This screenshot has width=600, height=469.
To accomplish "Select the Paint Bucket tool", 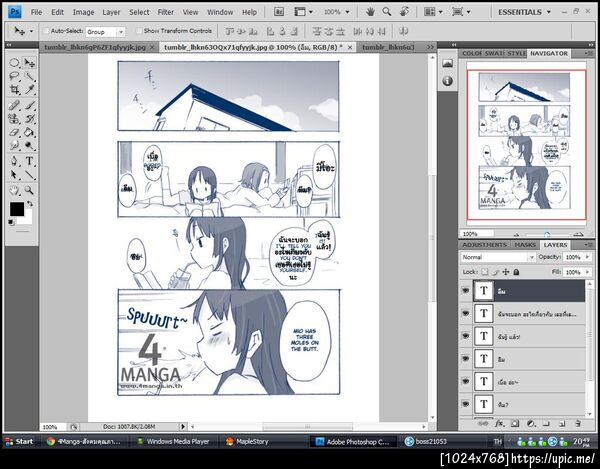I will point(29,132).
